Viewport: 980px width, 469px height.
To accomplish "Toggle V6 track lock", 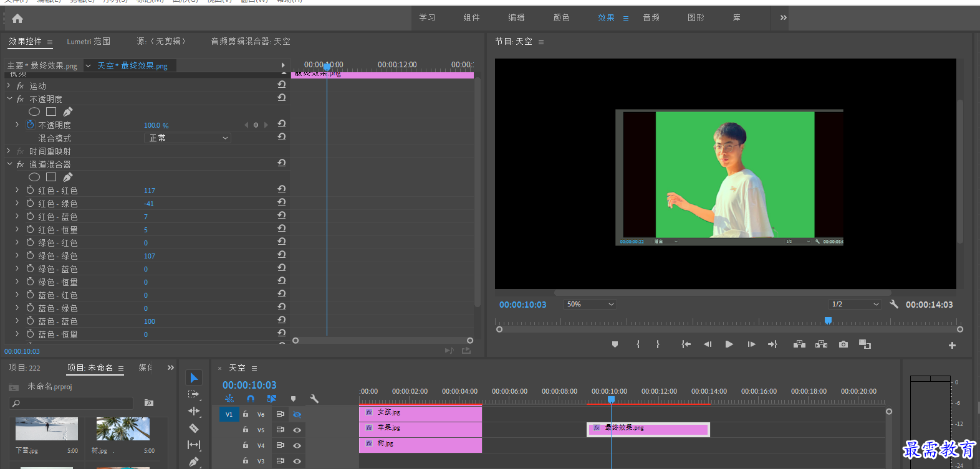I will [246, 414].
